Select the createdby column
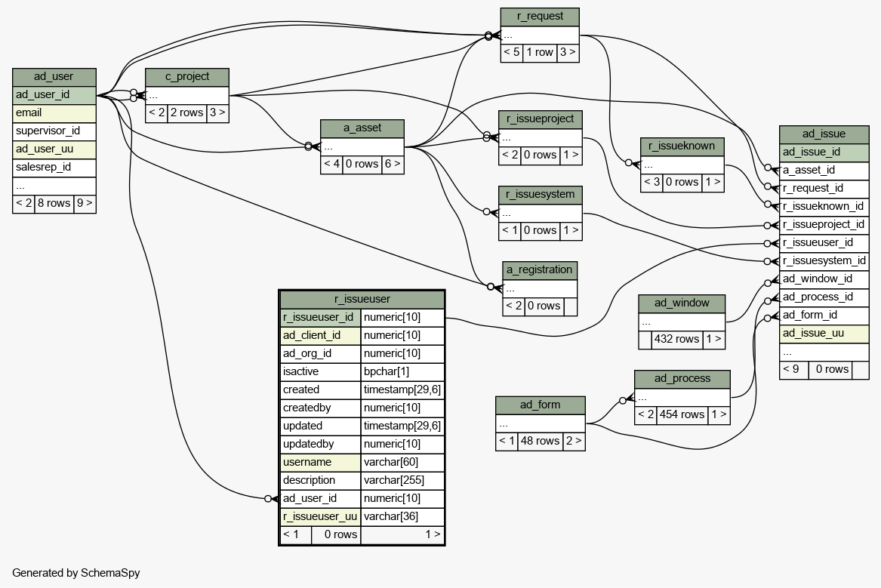 [x=320, y=408]
